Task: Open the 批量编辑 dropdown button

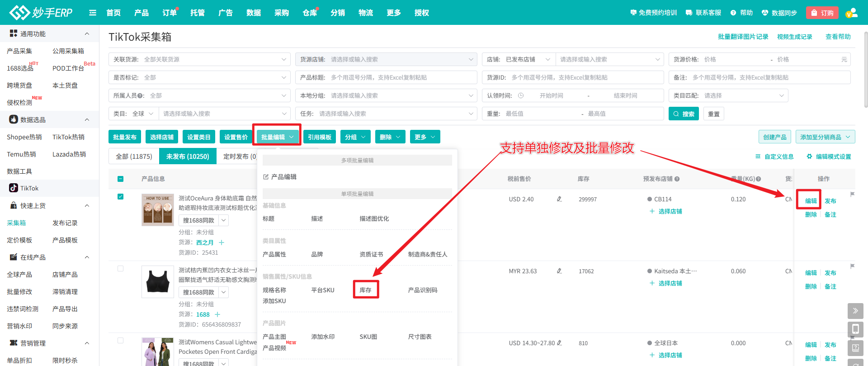Action: 277,137
